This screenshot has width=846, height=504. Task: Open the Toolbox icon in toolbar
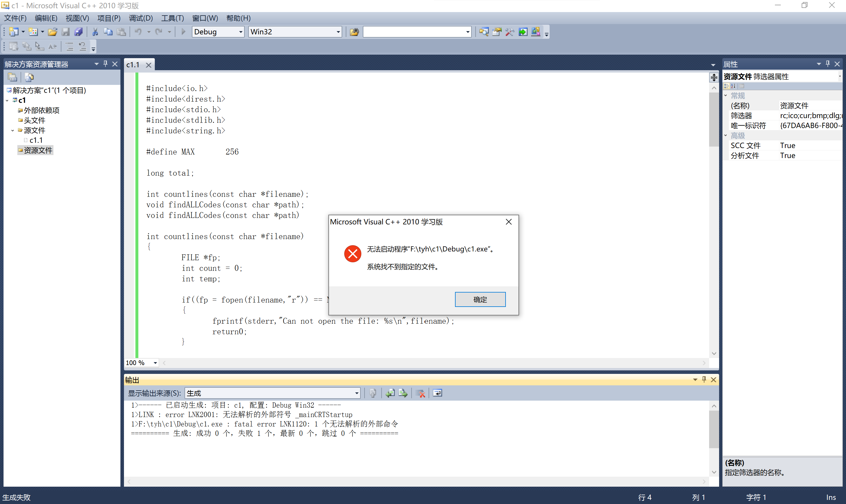pyautogui.click(x=509, y=32)
